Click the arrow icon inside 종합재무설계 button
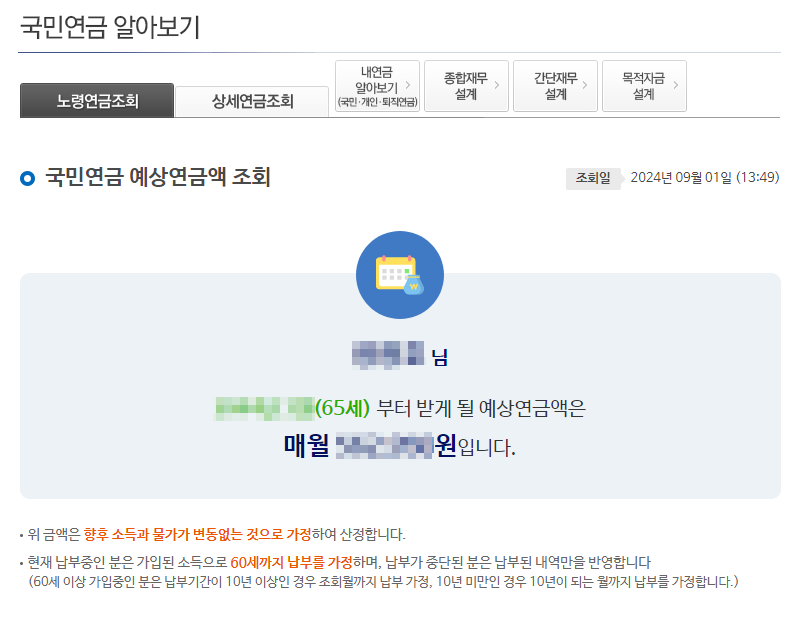Image resolution: width=800 pixels, height=617 pixels. click(496, 84)
